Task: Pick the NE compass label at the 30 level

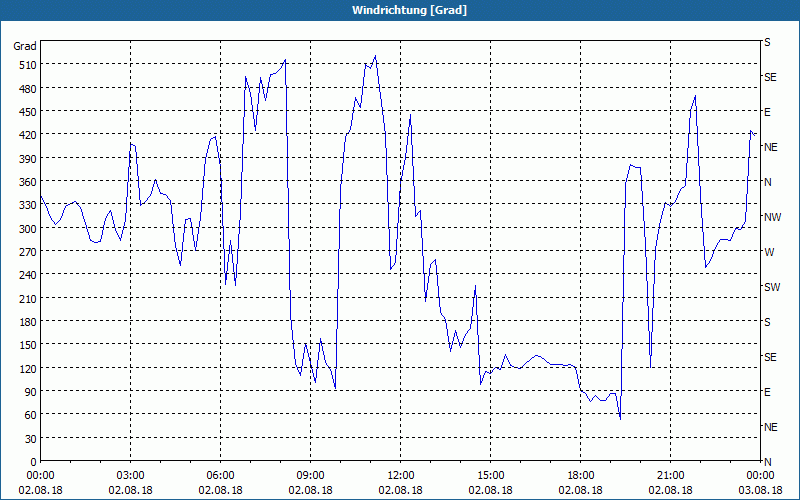Action: (x=770, y=427)
